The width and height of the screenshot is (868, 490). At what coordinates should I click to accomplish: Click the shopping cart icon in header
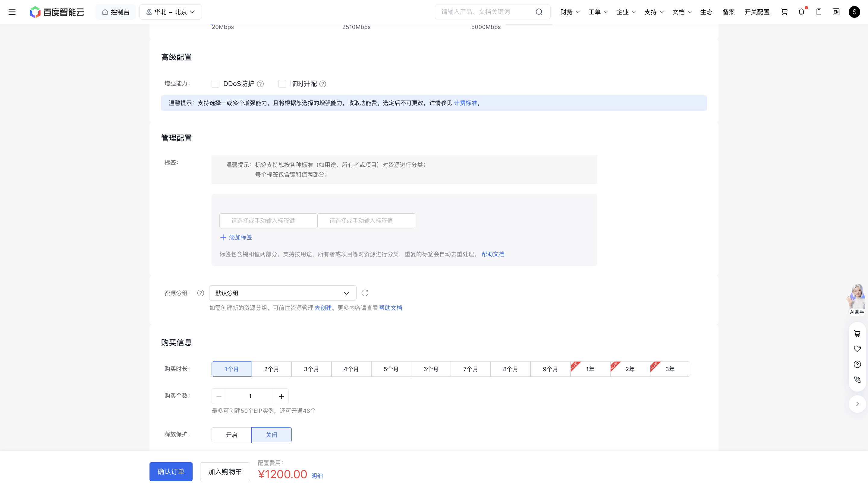point(784,12)
